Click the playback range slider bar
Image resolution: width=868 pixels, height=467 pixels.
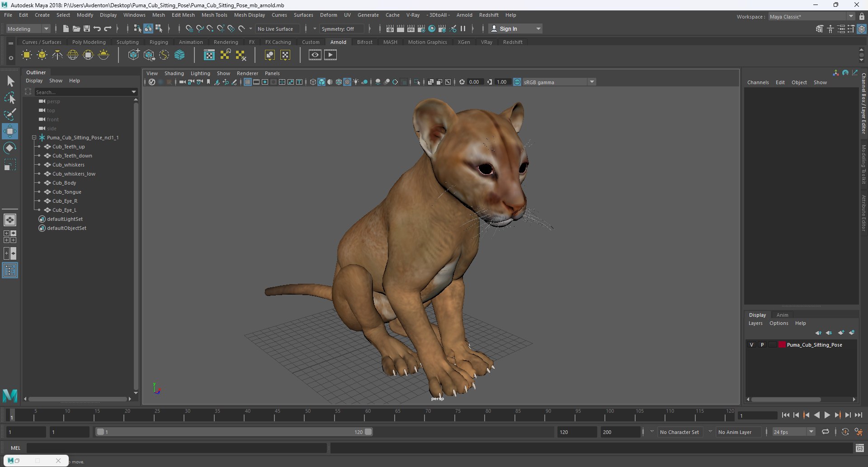click(234, 432)
